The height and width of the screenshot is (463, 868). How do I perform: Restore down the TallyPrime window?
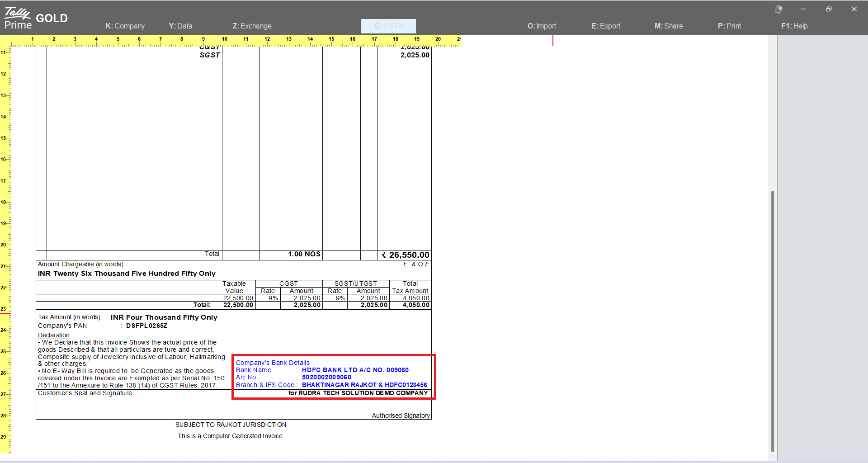click(829, 9)
